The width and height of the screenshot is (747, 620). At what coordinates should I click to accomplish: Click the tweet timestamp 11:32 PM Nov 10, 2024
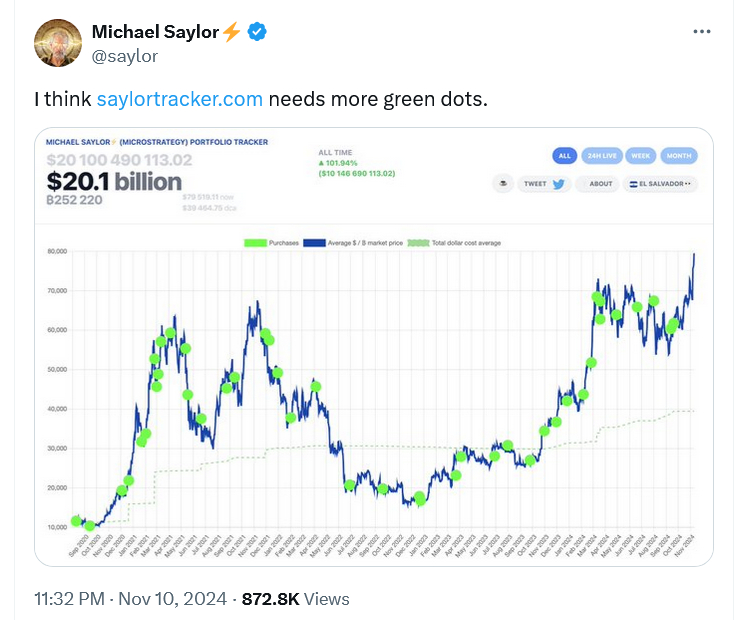[131, 599]
